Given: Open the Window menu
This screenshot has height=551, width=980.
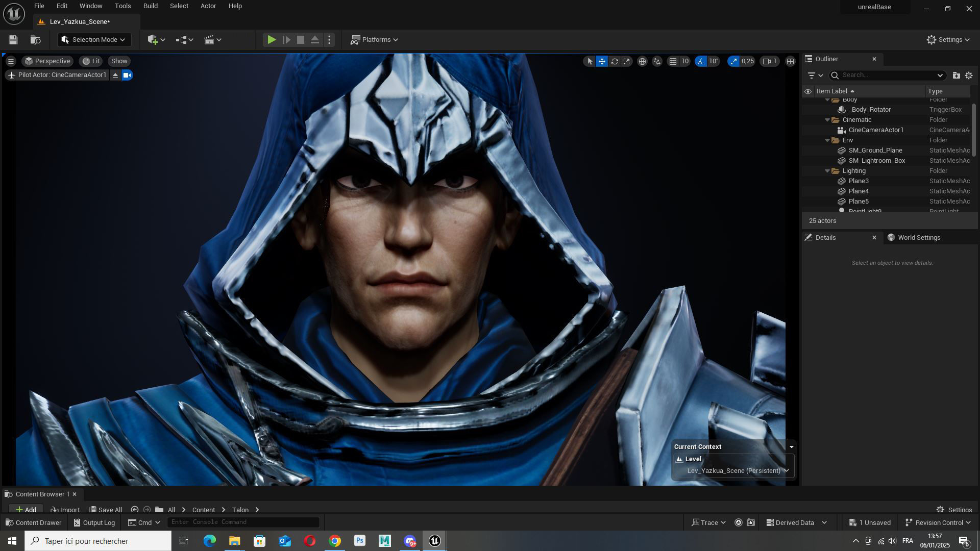Looking at the screenshot, I should click(x=91, y=6).
